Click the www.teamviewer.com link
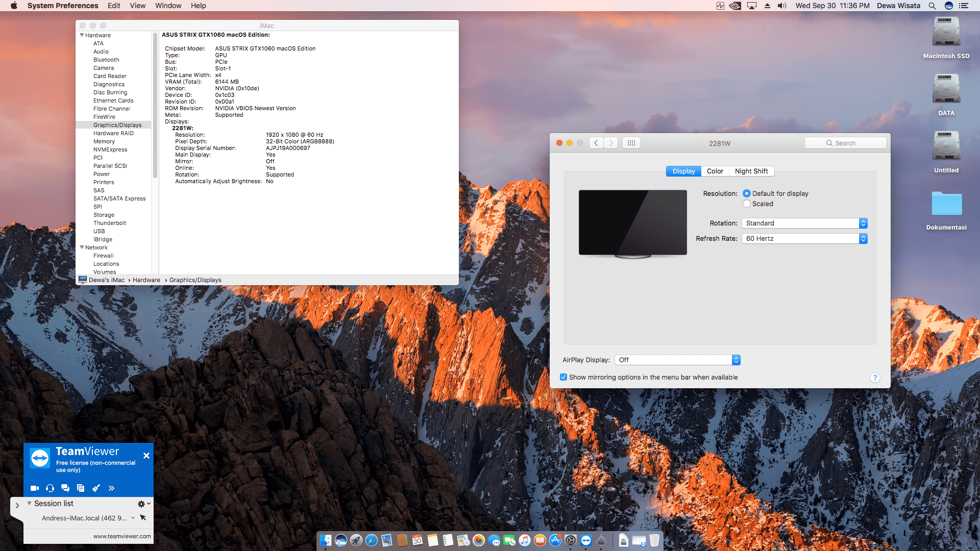The image size is (980, 551). [x=122, y=536]
